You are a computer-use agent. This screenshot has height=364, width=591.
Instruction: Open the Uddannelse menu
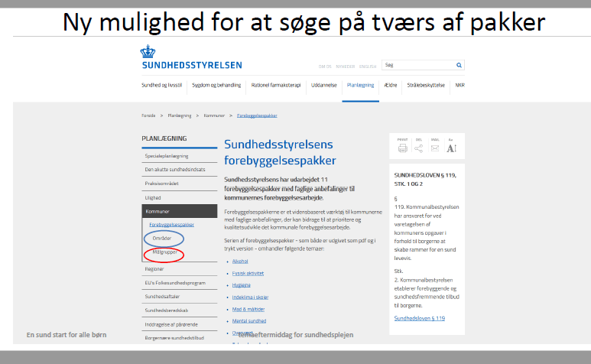click(x=323, y=85)
